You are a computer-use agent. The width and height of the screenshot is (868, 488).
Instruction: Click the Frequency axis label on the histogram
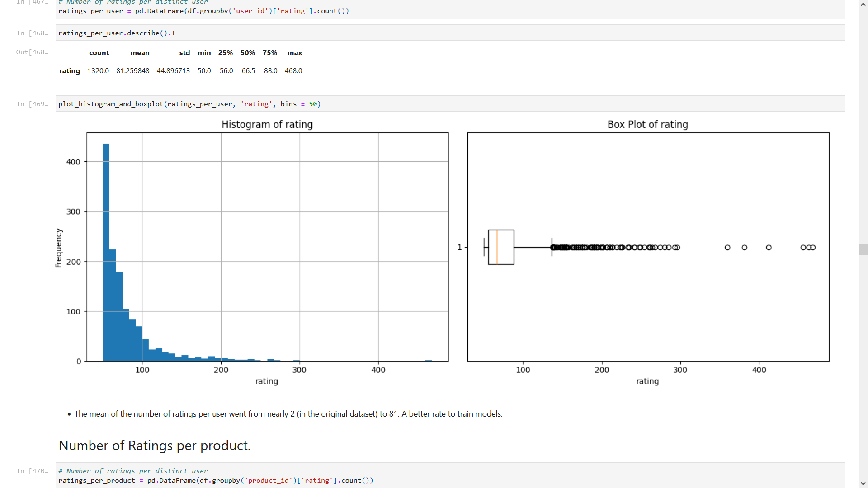(x=58, y=246)
